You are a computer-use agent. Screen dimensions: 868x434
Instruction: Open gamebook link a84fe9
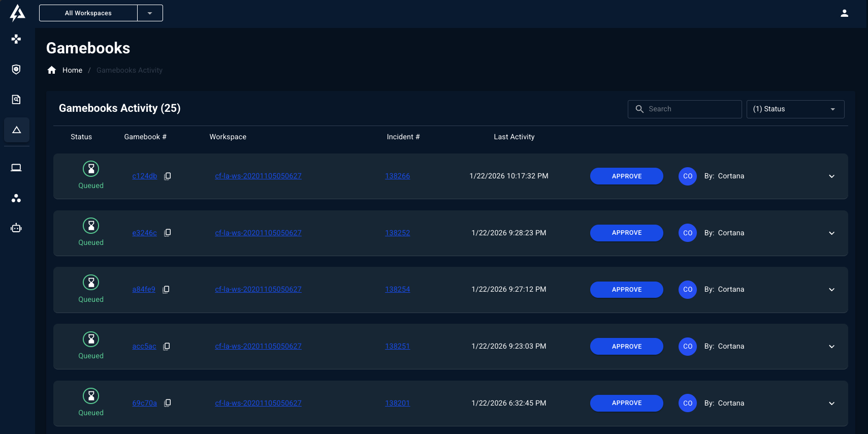point(144,289)
